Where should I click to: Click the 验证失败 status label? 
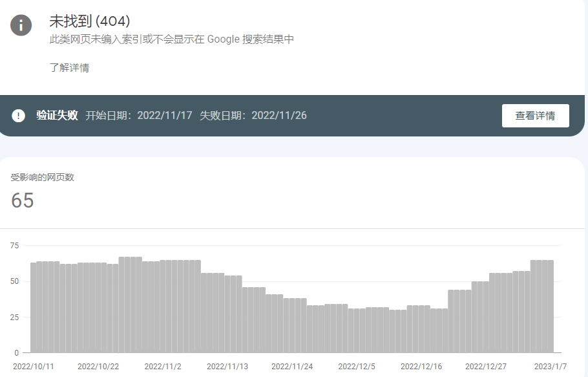[x=57, y=116]
